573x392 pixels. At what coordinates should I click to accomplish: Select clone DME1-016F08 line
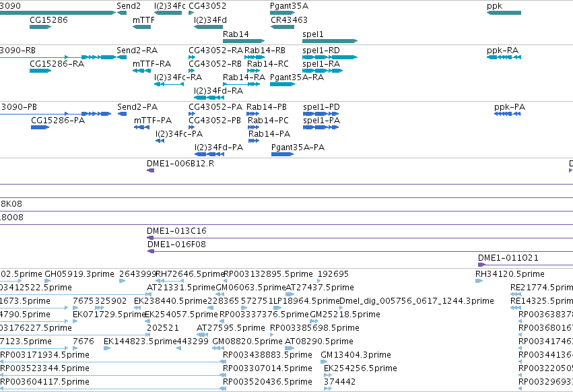[x=360, y=252]
